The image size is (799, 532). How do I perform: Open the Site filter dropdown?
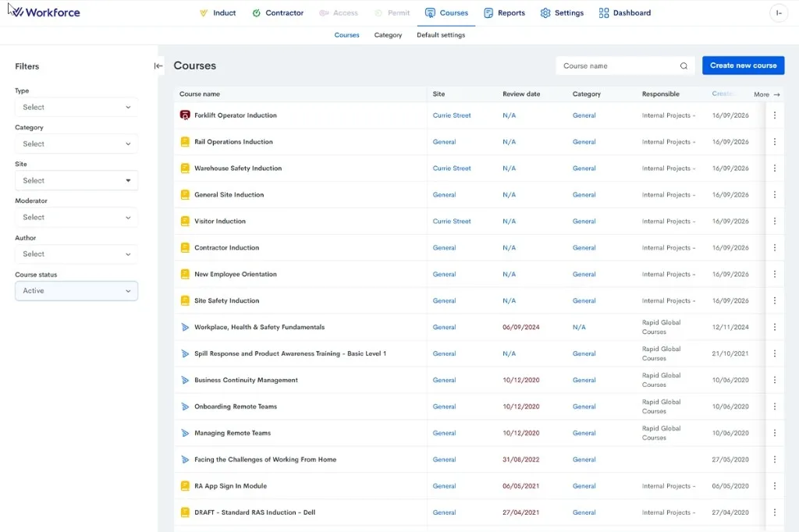(x=76, y=180)
